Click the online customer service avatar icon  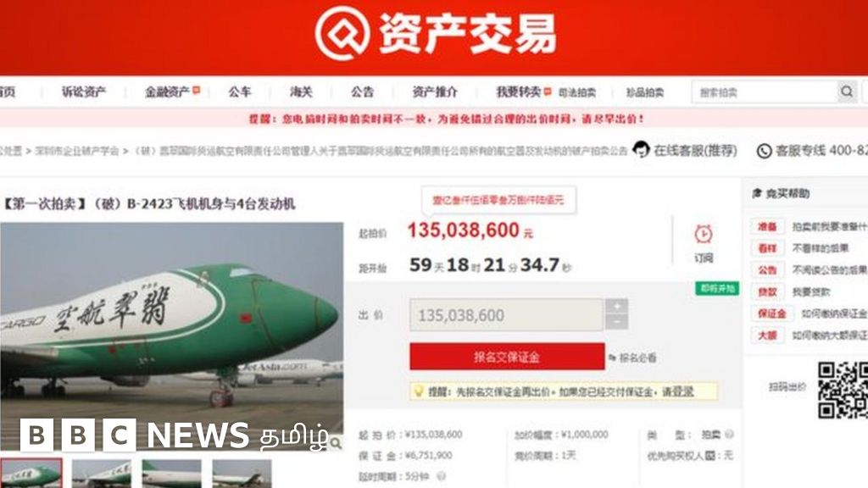click(x=641, y=149)
